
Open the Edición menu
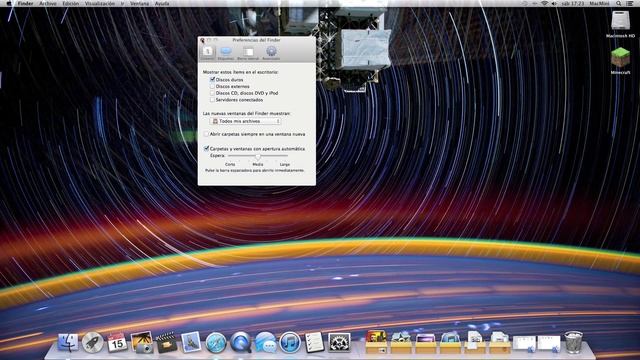71,3
